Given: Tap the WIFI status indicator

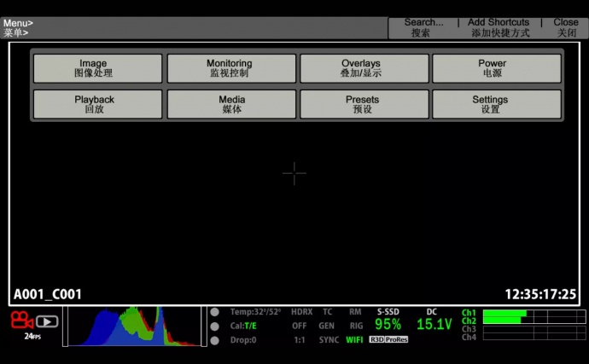Looking at the screenshot, I should (x=354, y=339).
